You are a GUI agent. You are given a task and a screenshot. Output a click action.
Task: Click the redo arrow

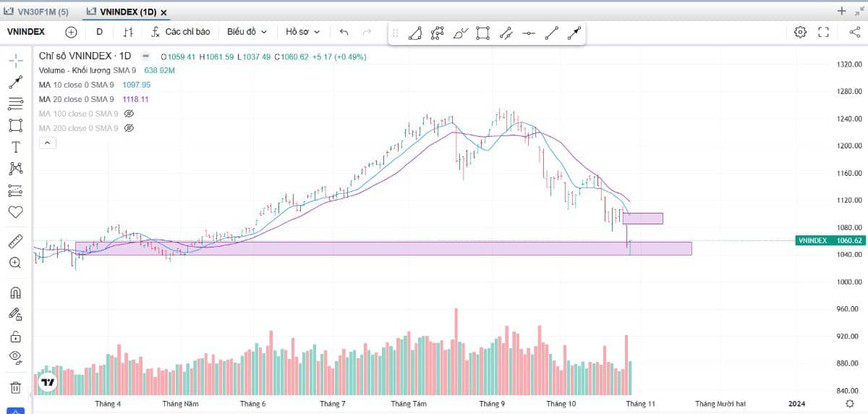coord(367,32)
